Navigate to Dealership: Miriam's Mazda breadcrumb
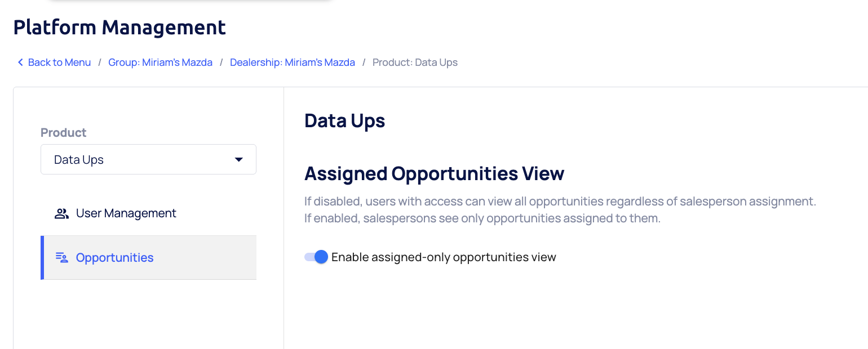 (x=292, y=62)
